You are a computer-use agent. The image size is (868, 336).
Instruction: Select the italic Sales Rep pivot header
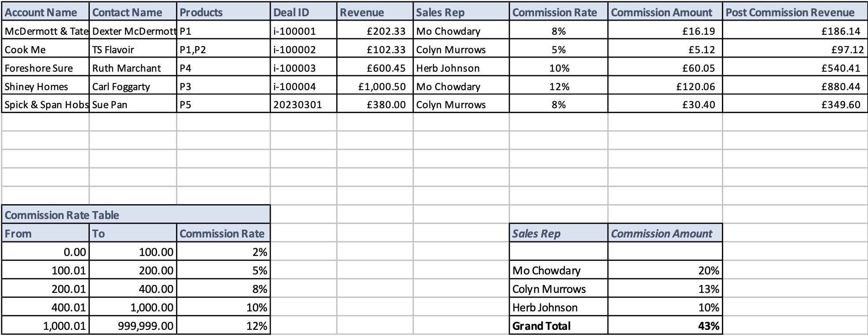(558, 234)
